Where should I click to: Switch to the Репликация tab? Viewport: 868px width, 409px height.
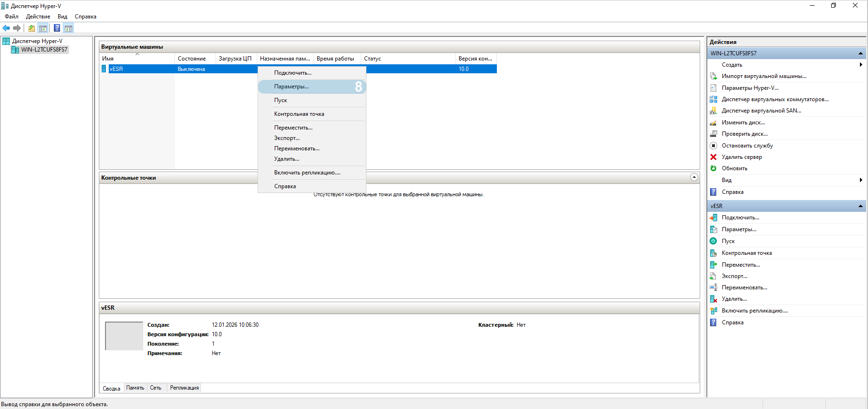[x=184, y=388]
